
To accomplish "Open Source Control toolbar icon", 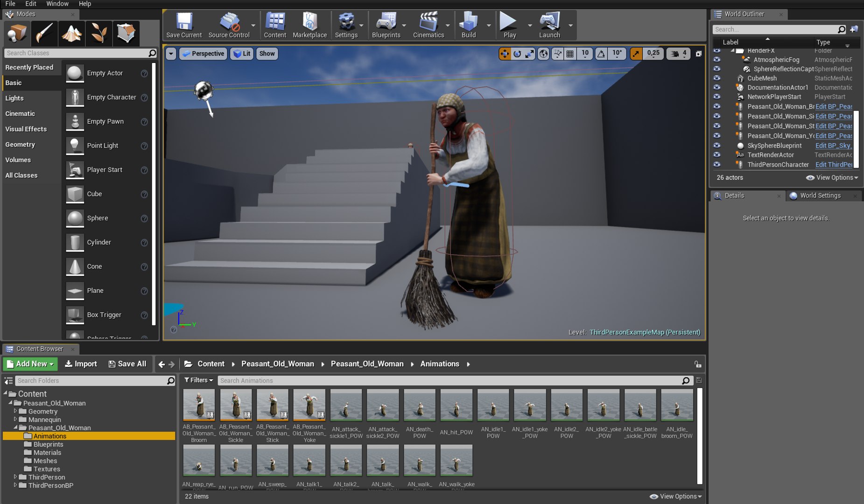I will coord(229,25).
